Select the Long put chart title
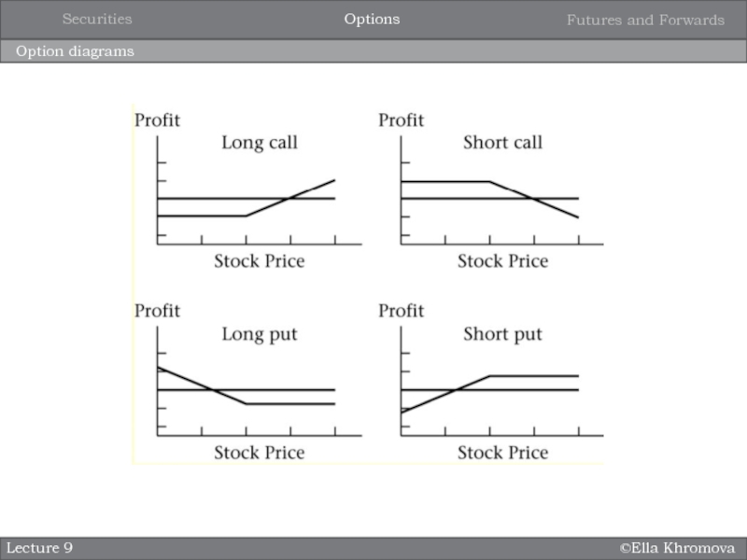 (259, 333)
